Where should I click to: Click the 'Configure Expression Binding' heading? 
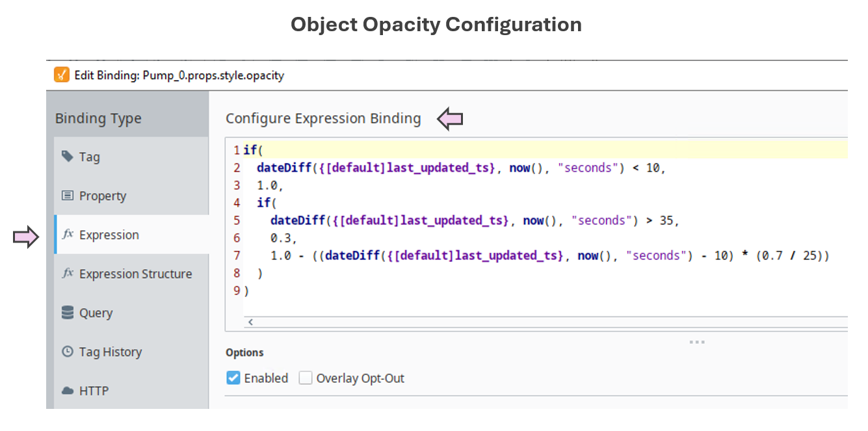click(323, 118)
